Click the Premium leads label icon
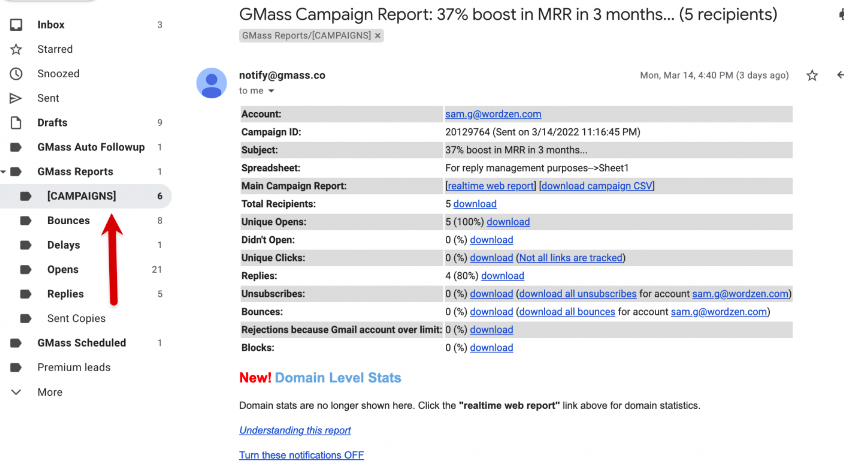 16,368
